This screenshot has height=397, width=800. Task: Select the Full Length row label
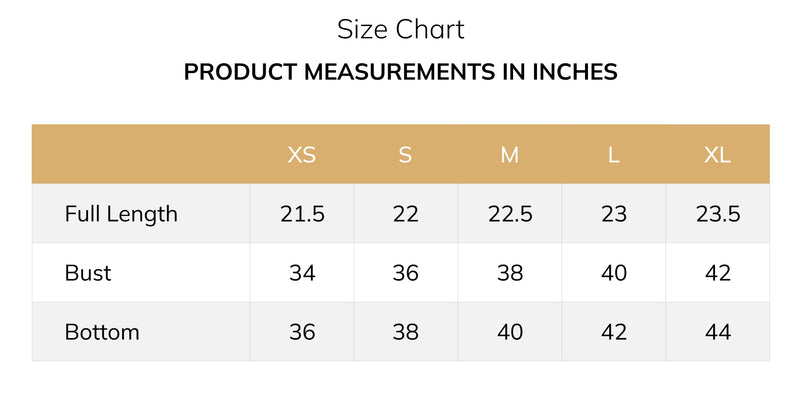click(x=121, y=214)
